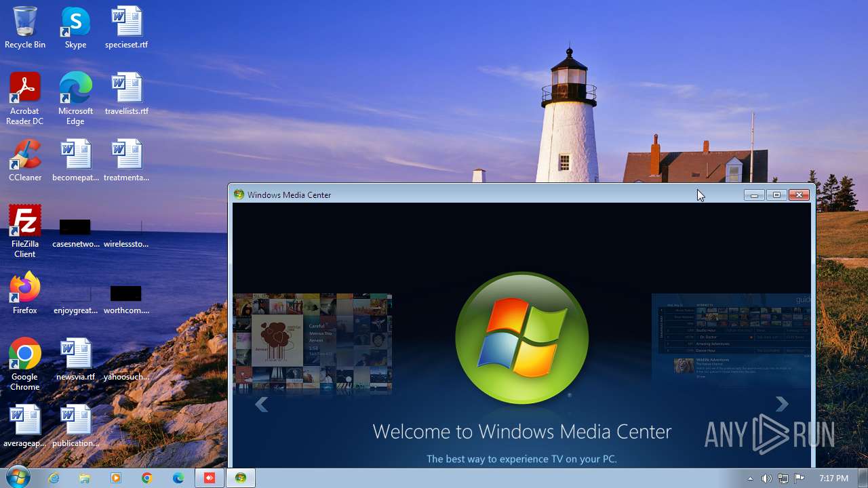Open the newsvia.rtf document

coord(75,359)
